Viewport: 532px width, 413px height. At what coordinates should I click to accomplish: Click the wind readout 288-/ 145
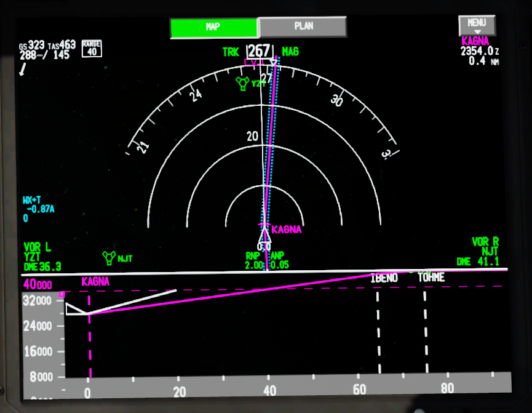(44, 55)
